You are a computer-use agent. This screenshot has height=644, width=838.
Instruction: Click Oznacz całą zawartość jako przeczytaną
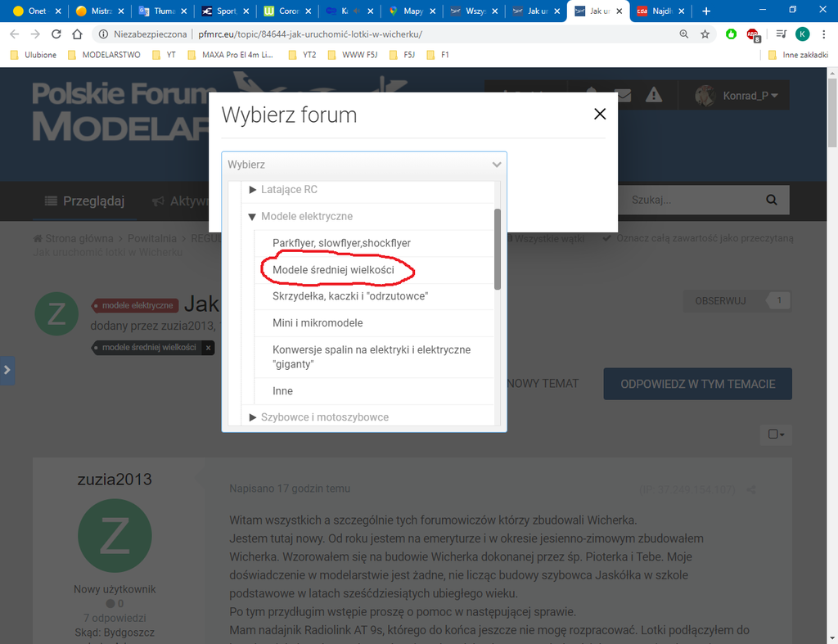pyautogui.click(x=697, y=238)
